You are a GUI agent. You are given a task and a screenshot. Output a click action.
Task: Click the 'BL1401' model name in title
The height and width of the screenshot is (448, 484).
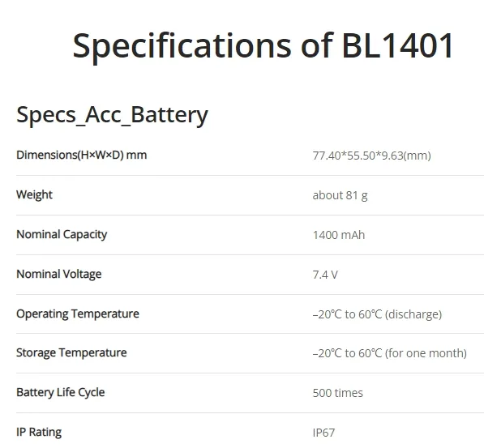coord(398,46)
